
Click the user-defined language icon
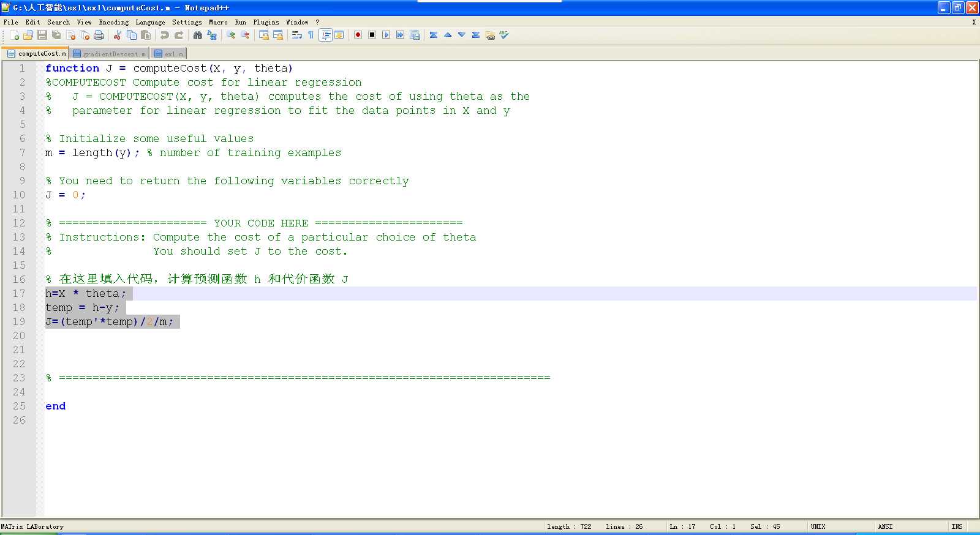339,36
